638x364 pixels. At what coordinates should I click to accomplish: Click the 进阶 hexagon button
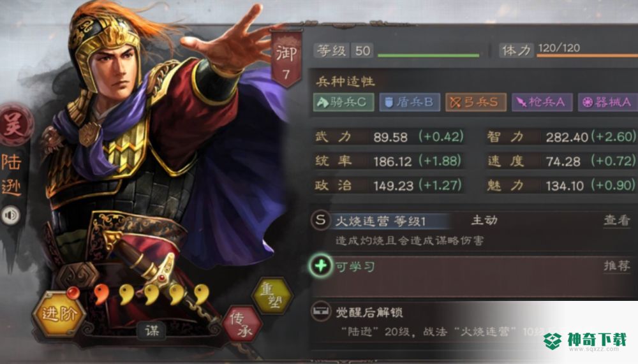coord(59,314)
